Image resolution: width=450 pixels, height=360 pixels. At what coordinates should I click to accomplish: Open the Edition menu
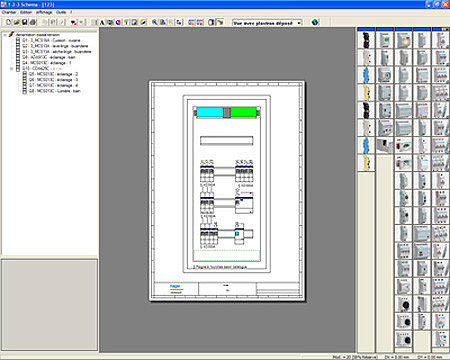point(25,12)
